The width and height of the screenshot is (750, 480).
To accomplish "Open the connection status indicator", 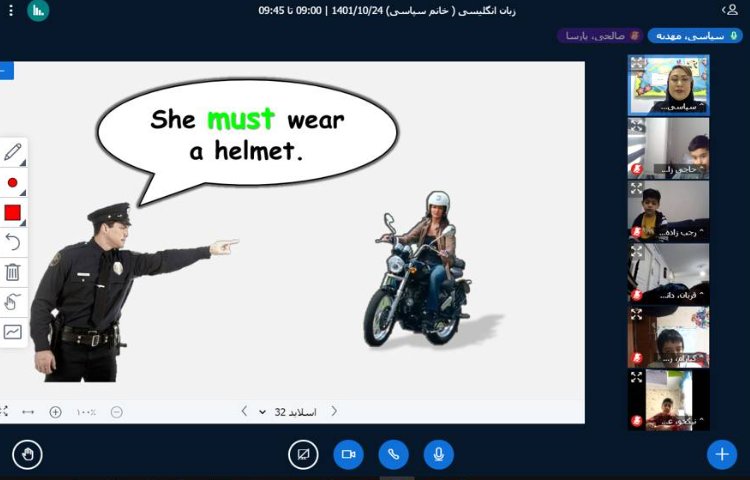I will click(x=38, y=11).
